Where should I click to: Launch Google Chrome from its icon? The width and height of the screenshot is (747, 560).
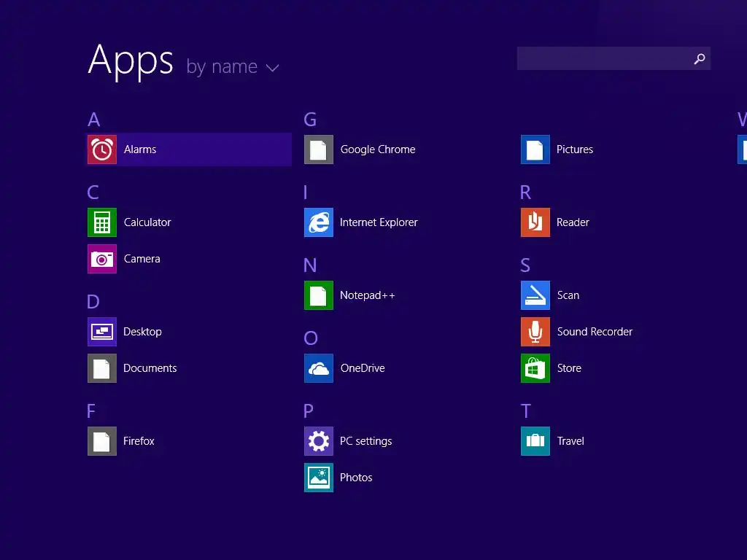[x=319, y=149]
